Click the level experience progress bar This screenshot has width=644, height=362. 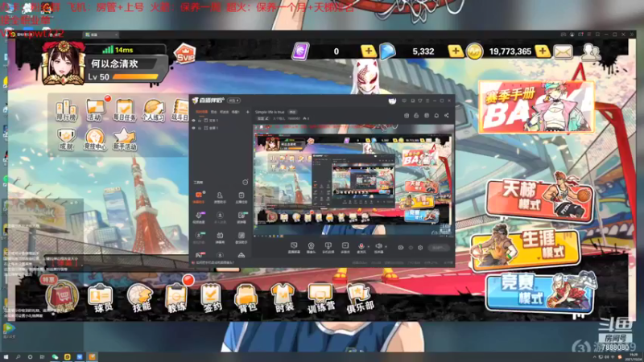coord(135,76)
